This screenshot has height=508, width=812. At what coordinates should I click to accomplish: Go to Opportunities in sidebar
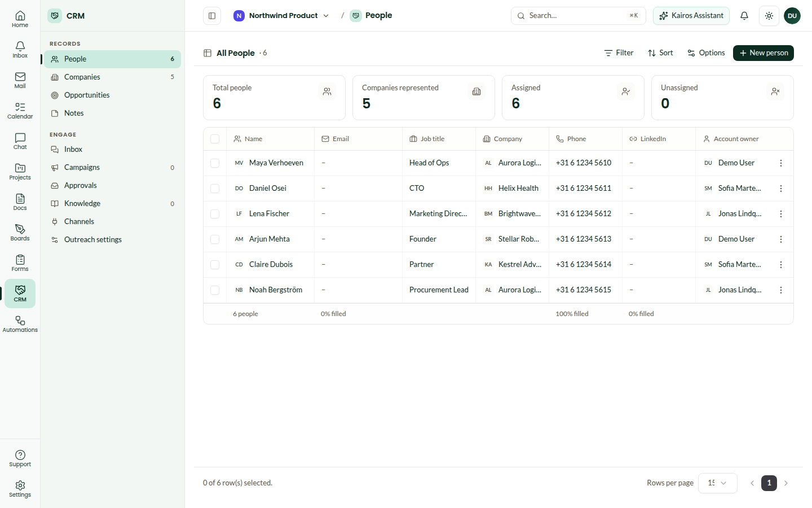point(112,95)
